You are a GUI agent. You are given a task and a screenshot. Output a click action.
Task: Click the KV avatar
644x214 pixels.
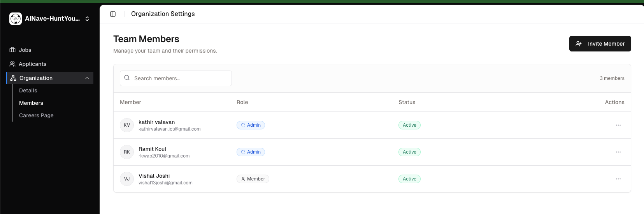pyautogui.click(x=127, y=125)
